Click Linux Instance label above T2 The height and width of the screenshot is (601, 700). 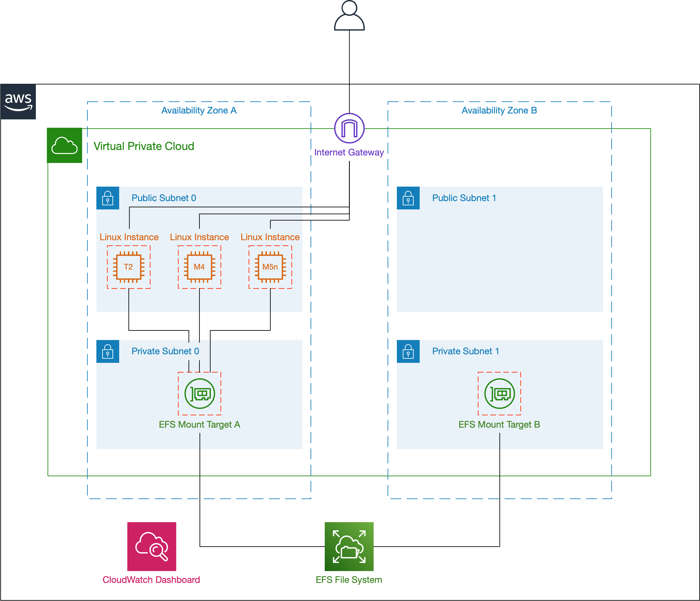coord(129,237)
